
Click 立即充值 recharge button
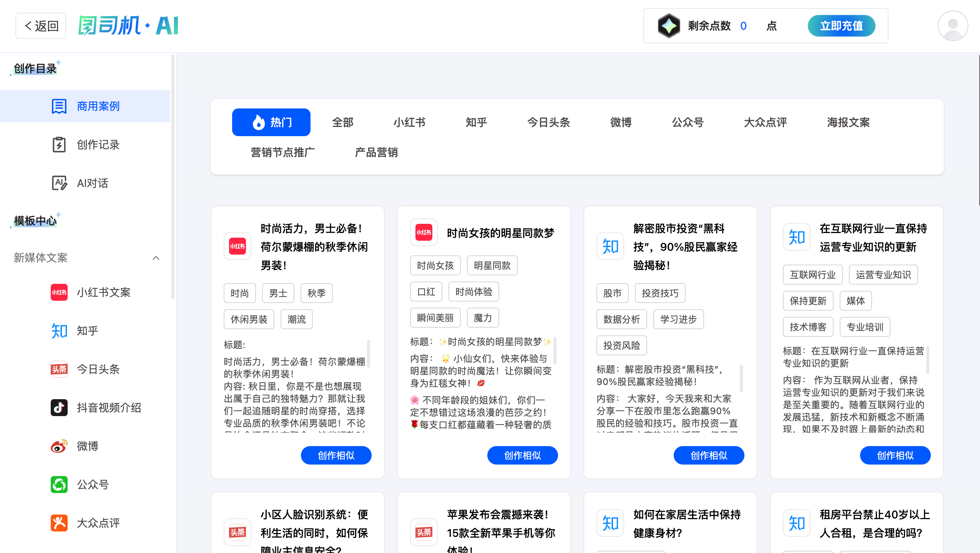point(841,26)
